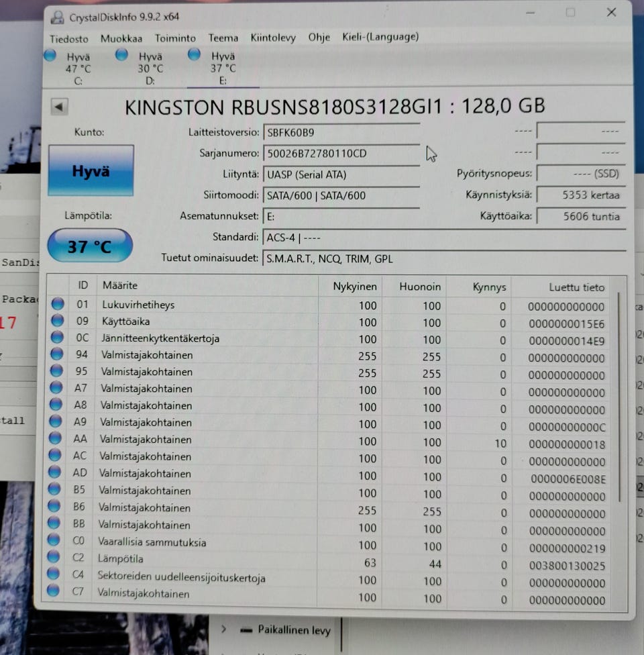Click the ID column header
The width and height of the screenshot is (644, 655).
(x=83, y=285)
